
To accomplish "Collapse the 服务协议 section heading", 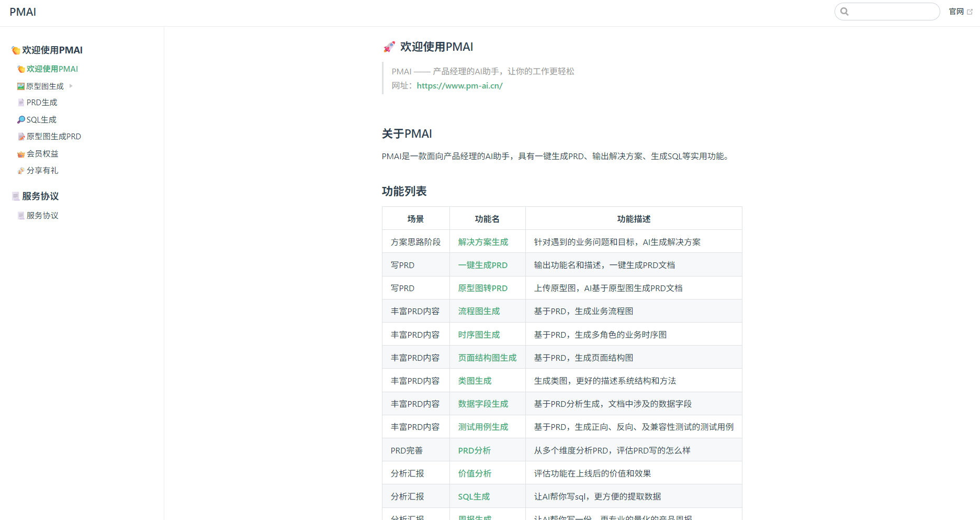I will coord(40,196).
